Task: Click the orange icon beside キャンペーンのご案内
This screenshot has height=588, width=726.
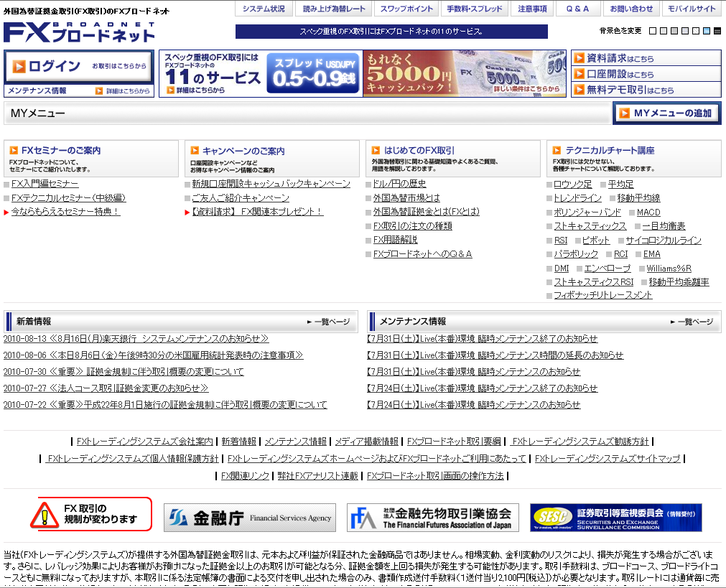Action: (x=195, y=150)
